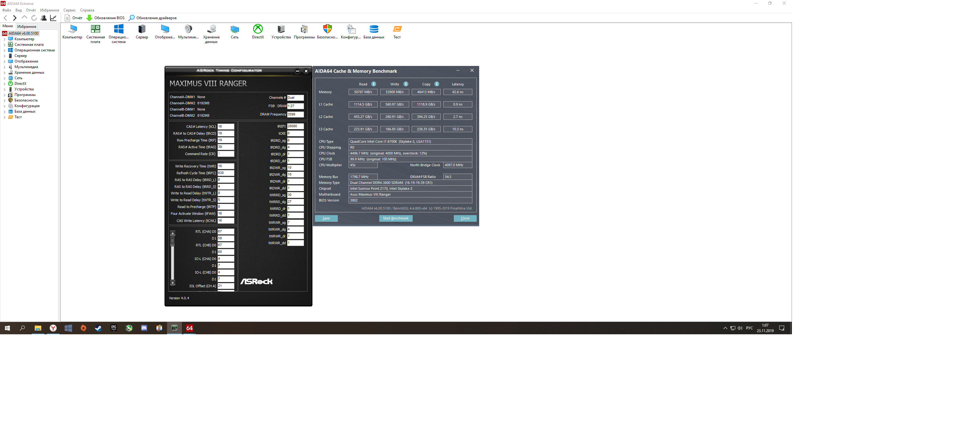
Task: Open Steam from the taskbar
Action: [99, 328]
